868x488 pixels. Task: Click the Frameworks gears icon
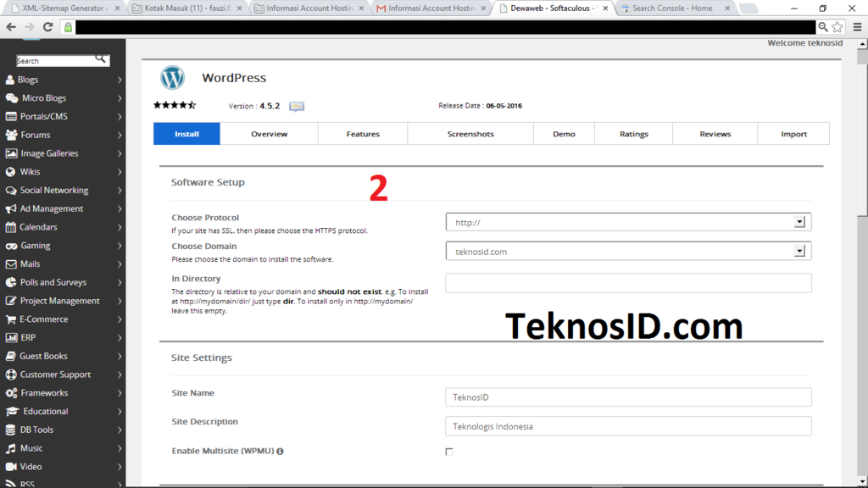(12, 393)
